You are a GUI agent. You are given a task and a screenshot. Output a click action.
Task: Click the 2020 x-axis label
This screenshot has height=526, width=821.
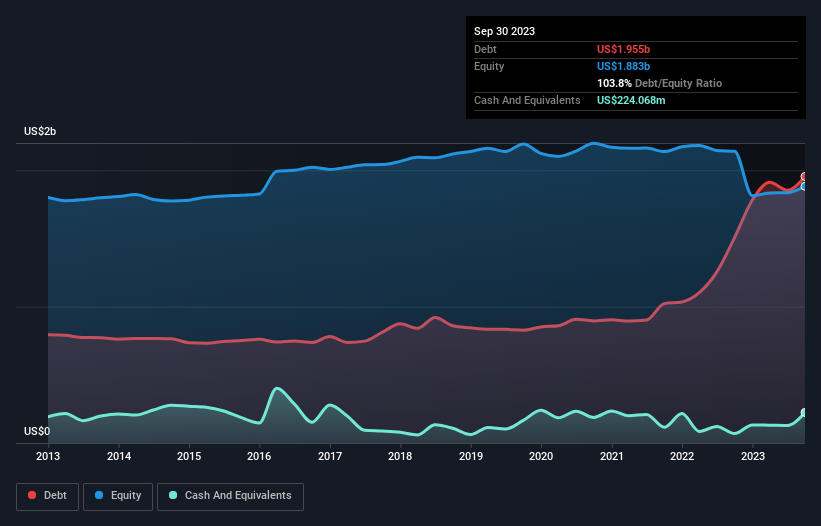[541, 456]
